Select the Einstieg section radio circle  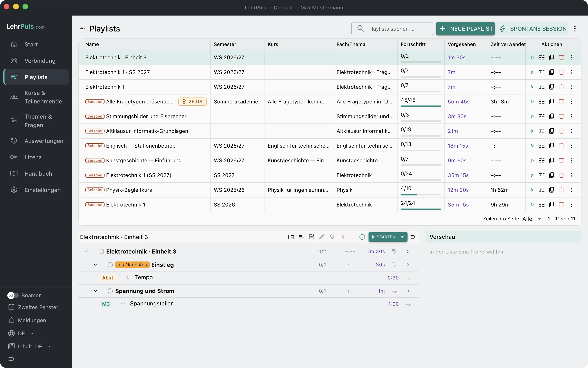[110, 265]
